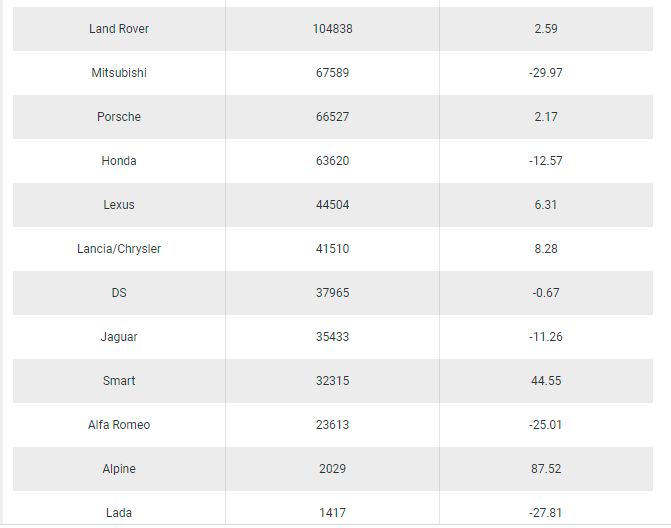Image resolution: width=671 pixels, height=528 pixels.
Task: Select the Jaguar brand name
Action: coord(119,337)
